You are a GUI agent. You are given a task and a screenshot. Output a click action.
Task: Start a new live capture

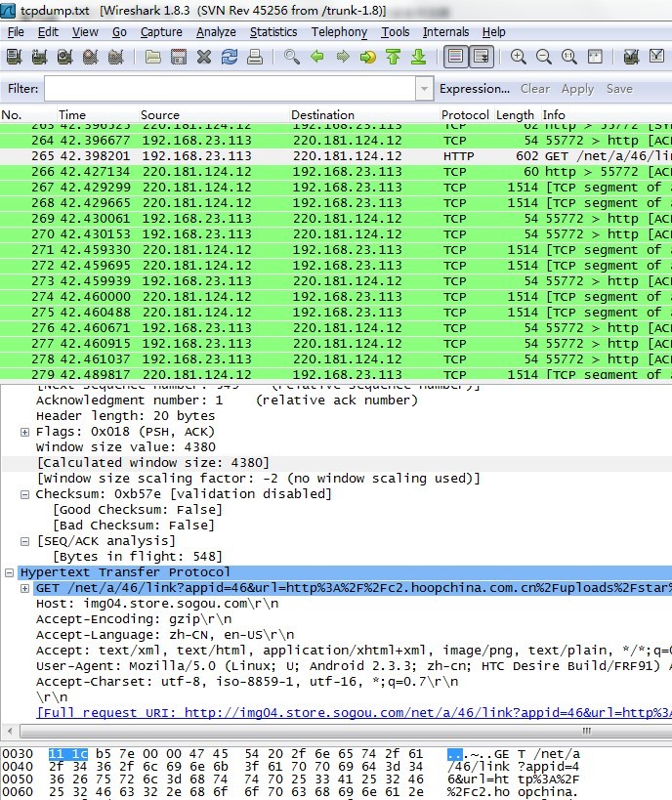click(65, 57)
